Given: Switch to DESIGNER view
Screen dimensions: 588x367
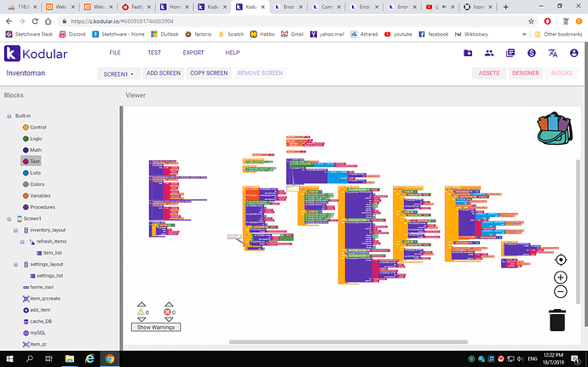Looking at the screenshot, I should [526, 73].
